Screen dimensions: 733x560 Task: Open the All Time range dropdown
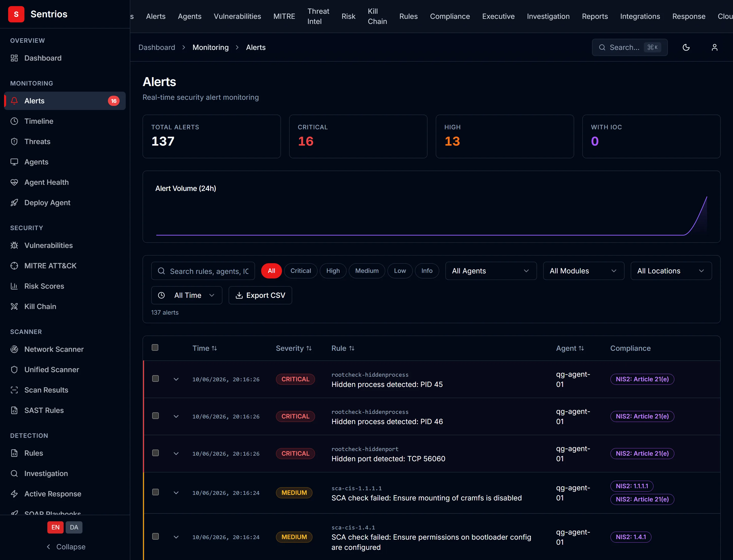coord(187,295)
